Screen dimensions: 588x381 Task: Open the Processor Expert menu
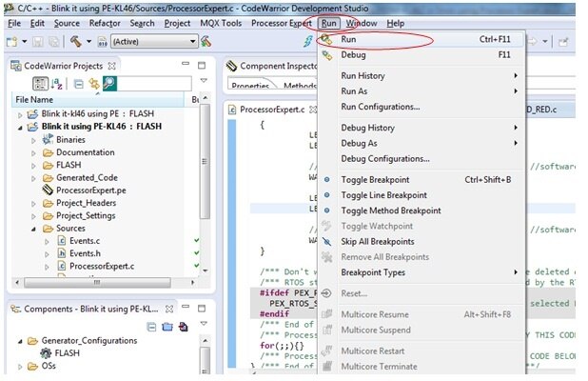(282, 23)
